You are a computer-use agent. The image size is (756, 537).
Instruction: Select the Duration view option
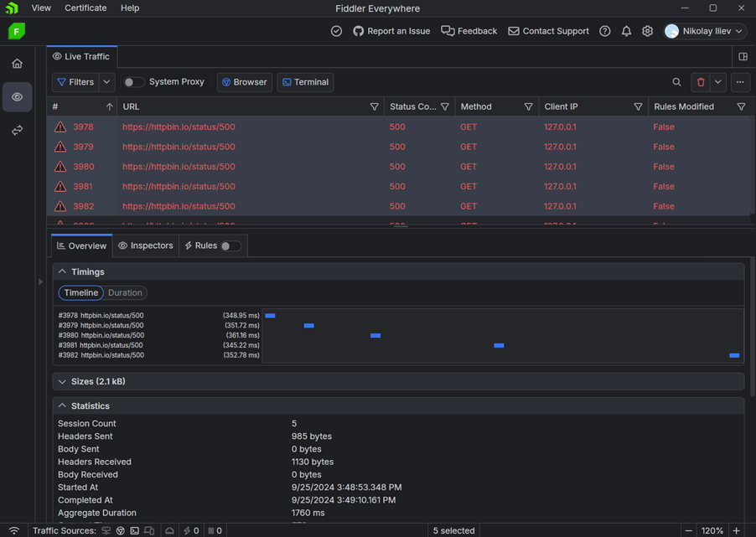(x=125, y=292)
